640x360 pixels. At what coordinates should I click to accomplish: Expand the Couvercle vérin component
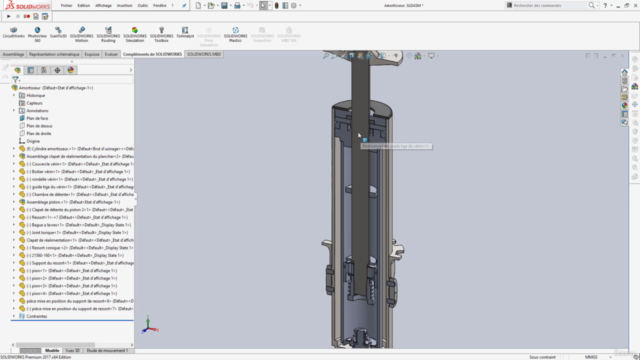[14, 164]
